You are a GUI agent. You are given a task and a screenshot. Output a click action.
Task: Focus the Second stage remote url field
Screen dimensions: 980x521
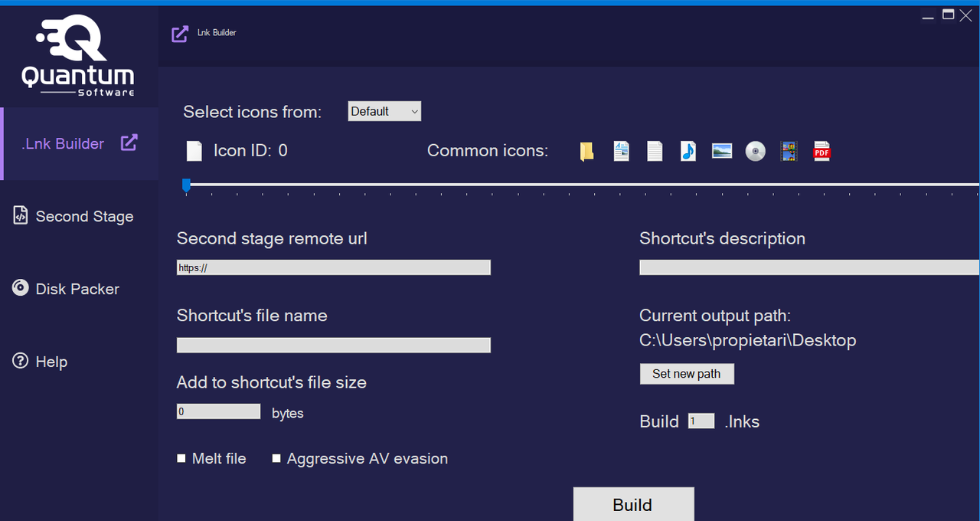pyautogui.click(x=334, y=267)
